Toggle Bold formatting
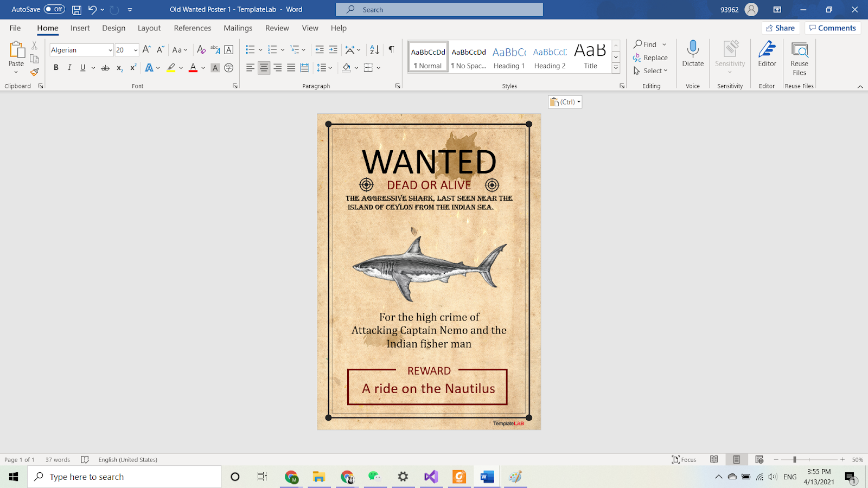This screenshot has height=488, width=868. tap(56, 68)
